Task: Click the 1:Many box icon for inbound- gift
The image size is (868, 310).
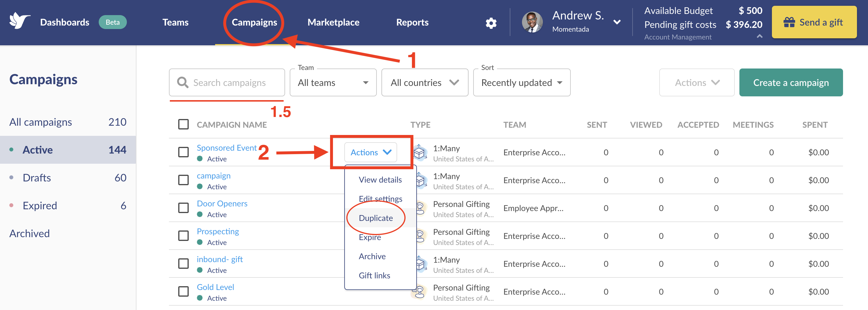Action: click(421, 264)
